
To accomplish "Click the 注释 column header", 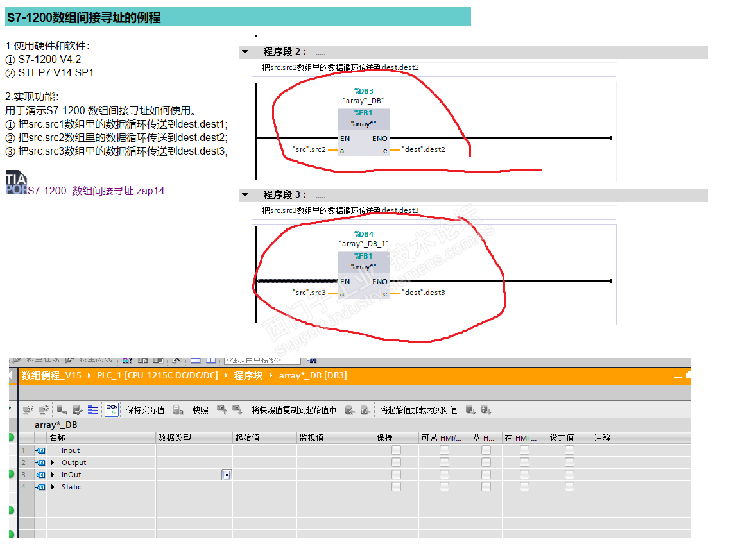I will (641, 437).
